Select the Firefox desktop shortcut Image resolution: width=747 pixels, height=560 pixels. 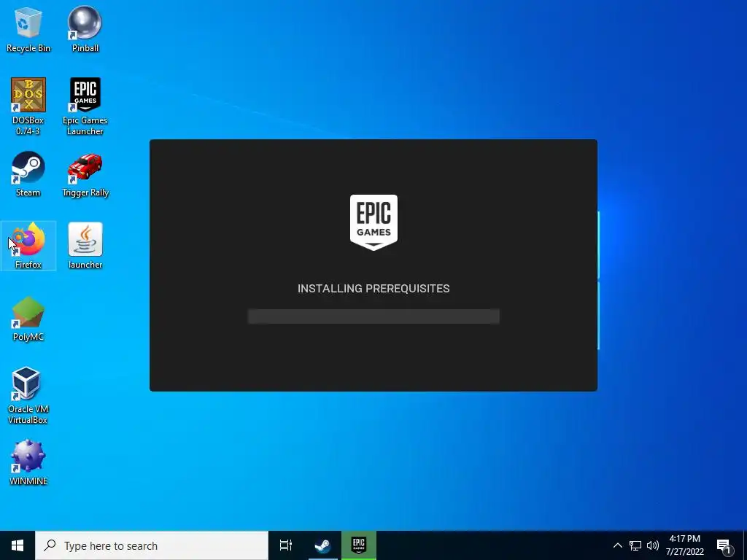28,246
